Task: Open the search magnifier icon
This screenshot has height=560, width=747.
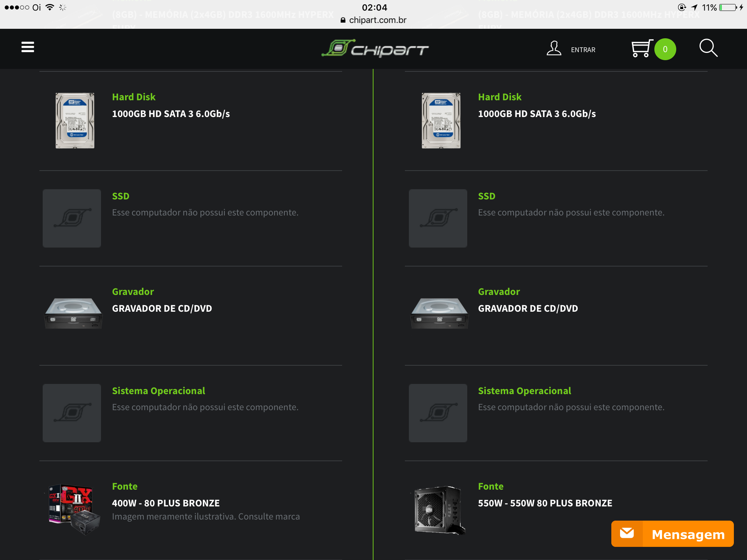Action: point(708,48)
